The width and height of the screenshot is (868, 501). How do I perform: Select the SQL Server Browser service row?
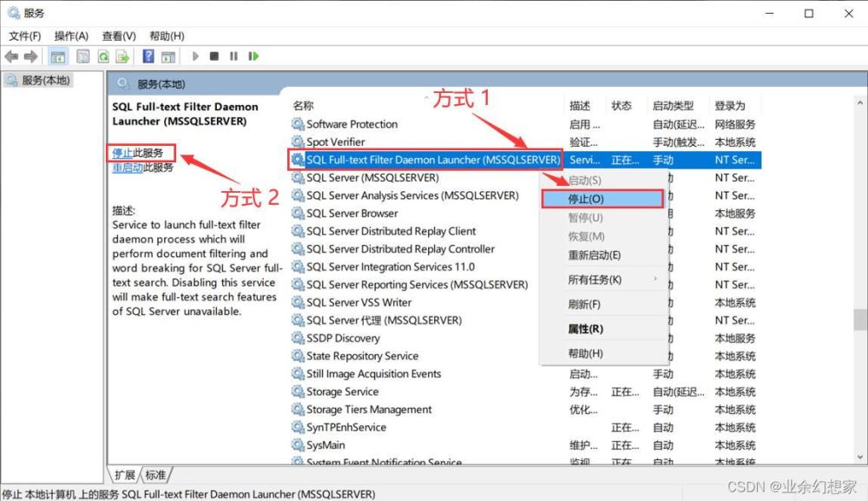coord(352,214)
